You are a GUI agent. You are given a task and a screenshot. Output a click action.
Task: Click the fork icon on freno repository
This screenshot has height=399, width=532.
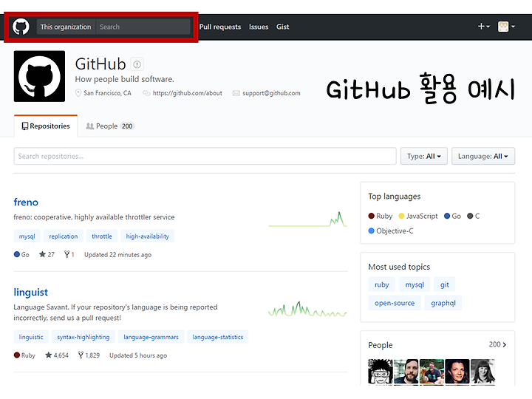(66, 254)
